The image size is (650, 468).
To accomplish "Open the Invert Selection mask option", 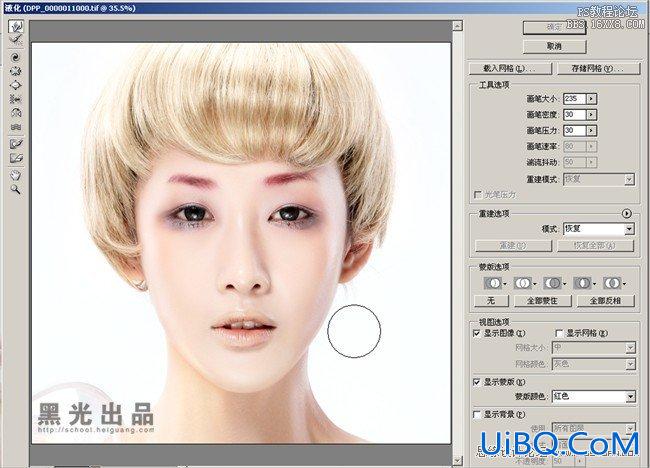I will [614, 283].
